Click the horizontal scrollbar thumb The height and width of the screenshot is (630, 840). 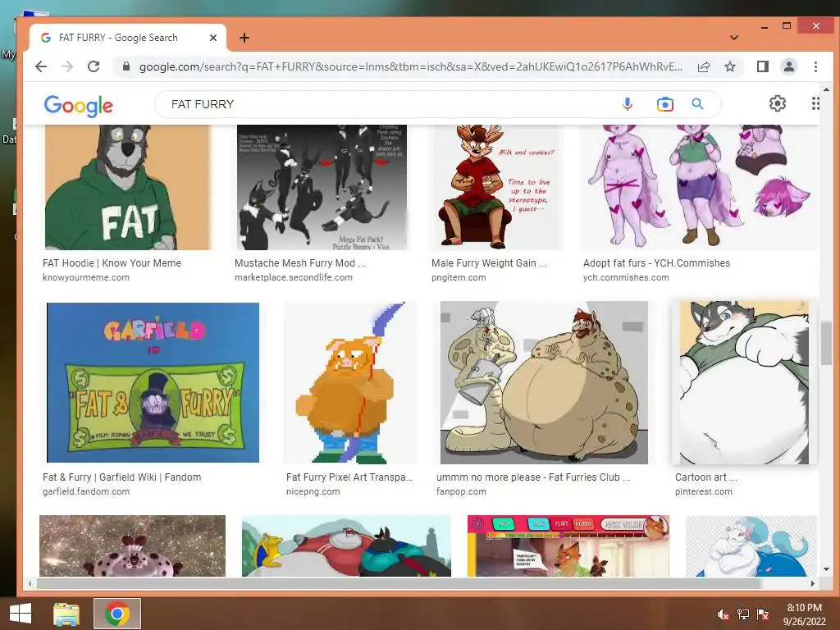coord(399,583)
